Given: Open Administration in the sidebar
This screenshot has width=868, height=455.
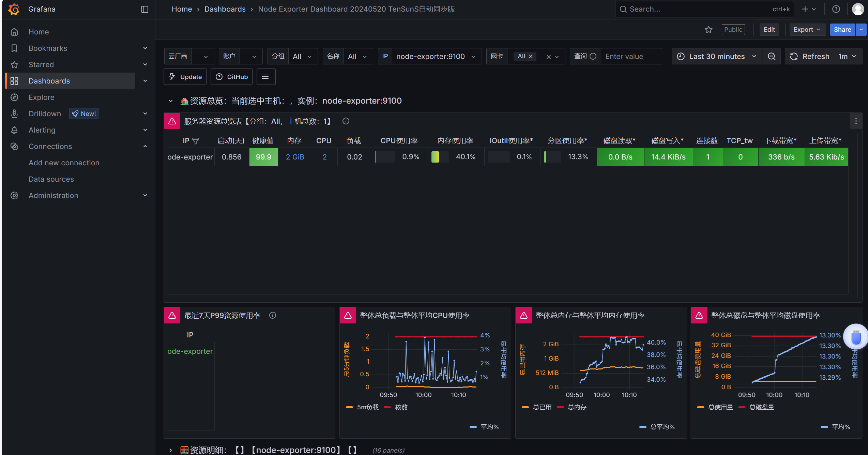Looking at the screenshot, I should point(54,195).
